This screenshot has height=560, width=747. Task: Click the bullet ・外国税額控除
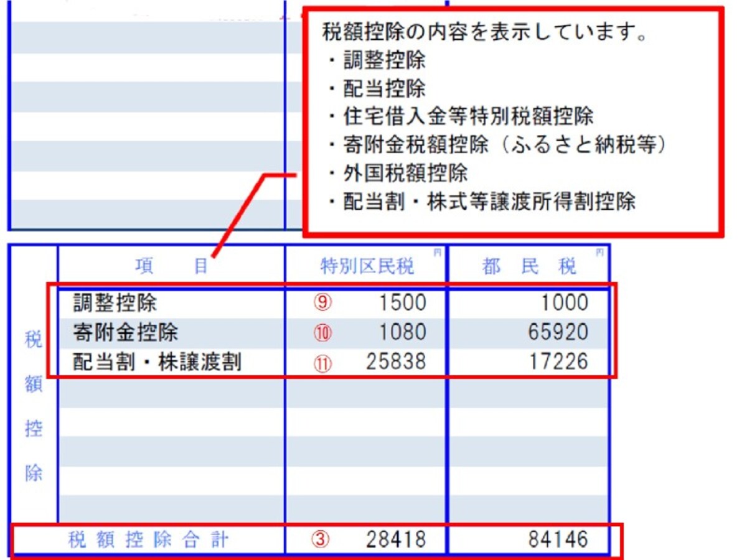pos(398,173)
